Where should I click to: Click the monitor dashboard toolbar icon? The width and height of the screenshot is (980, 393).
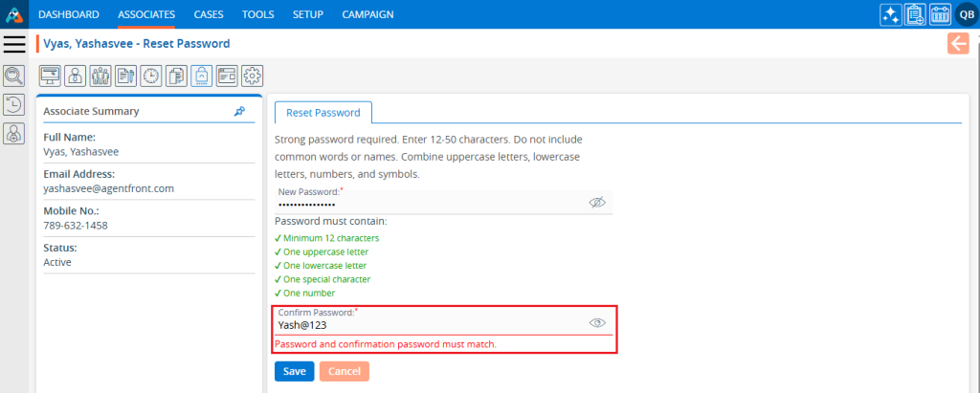50,76
